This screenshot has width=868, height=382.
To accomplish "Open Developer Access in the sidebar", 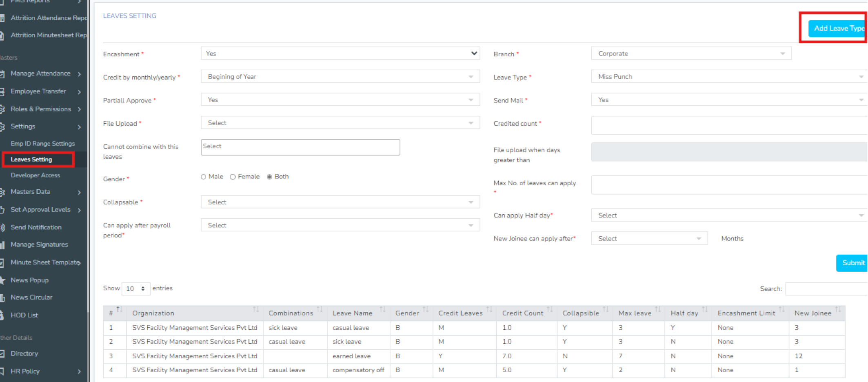I will 35,175.
